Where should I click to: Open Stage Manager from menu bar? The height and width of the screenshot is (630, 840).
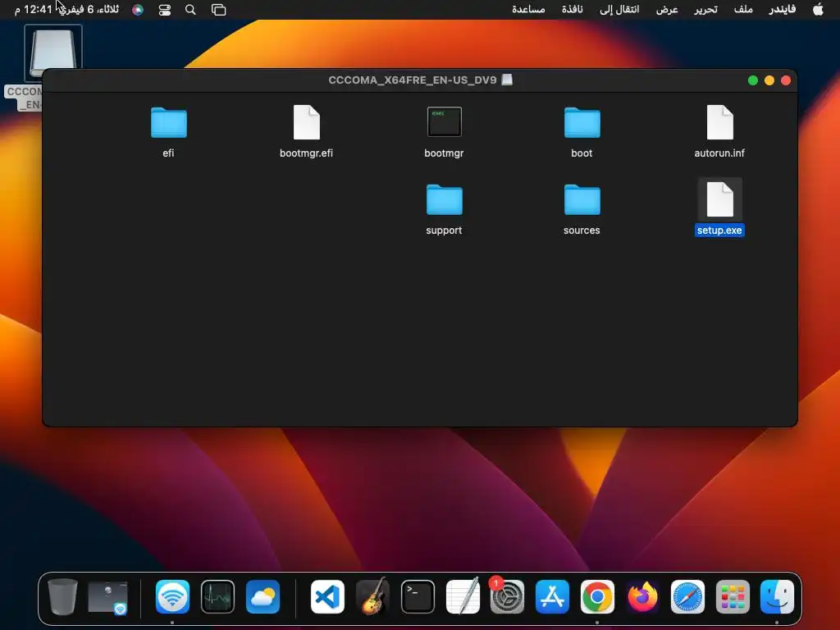click(x=218, y=10)
